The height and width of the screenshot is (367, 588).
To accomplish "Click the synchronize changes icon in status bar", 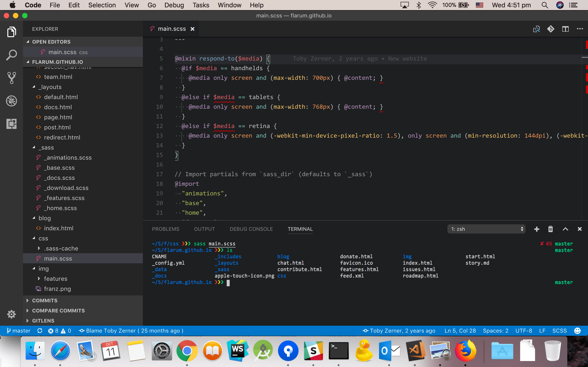I will (40, 331).
